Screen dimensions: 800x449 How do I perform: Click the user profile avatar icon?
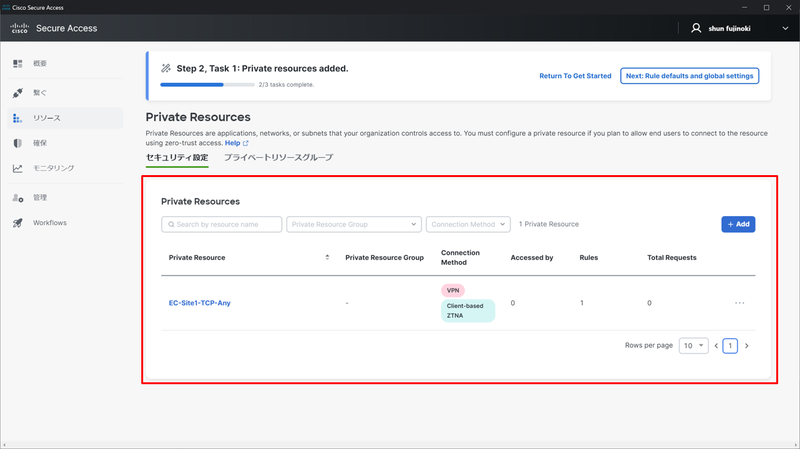696,28
